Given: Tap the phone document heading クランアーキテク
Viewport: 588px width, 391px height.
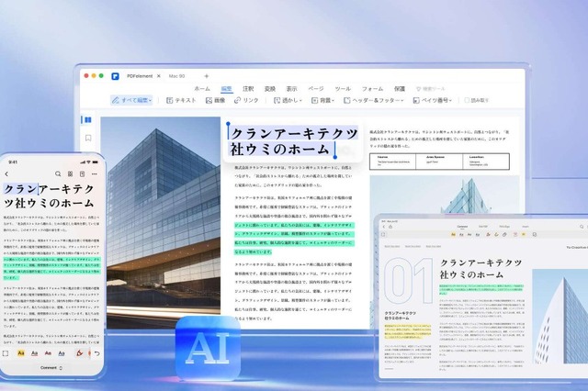Looking at the screenshot, I should click(49, 189).
